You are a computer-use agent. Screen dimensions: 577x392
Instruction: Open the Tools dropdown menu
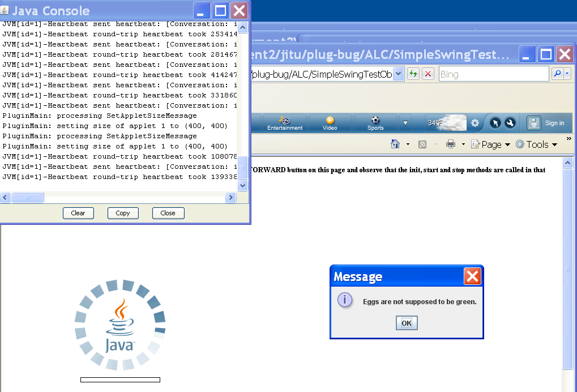click(536, 144)
